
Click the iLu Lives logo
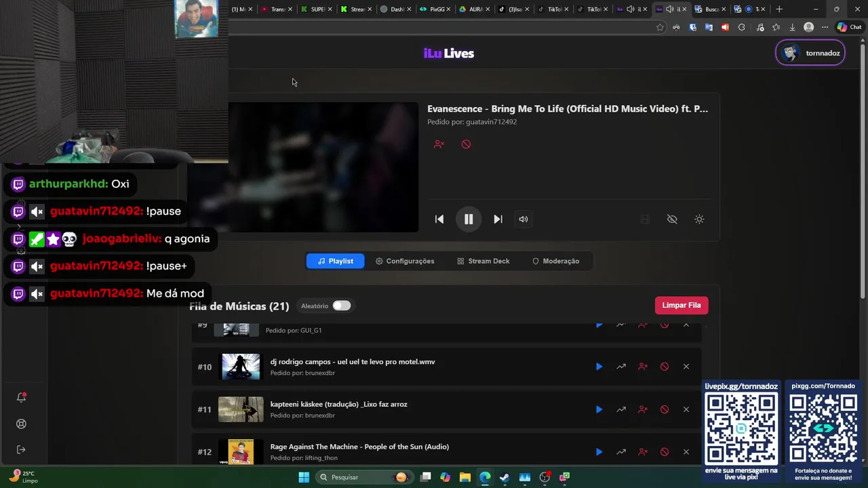pos(449,54)
